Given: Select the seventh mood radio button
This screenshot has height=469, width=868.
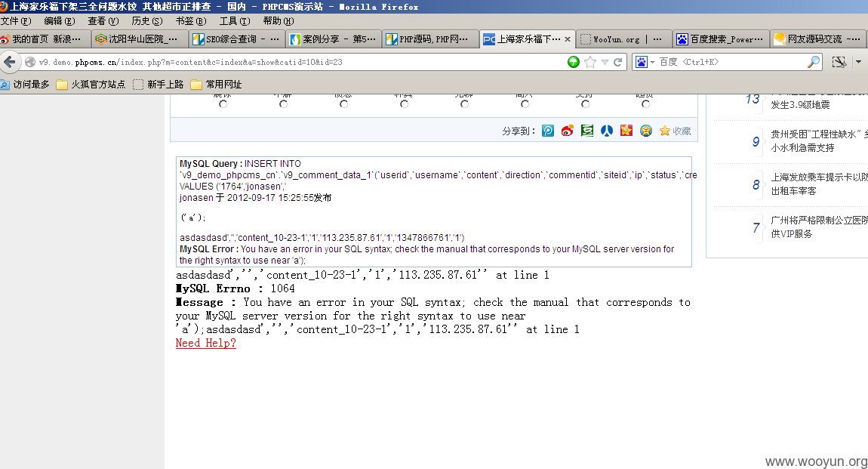Looking at the screenshot, I should (585, 104).
